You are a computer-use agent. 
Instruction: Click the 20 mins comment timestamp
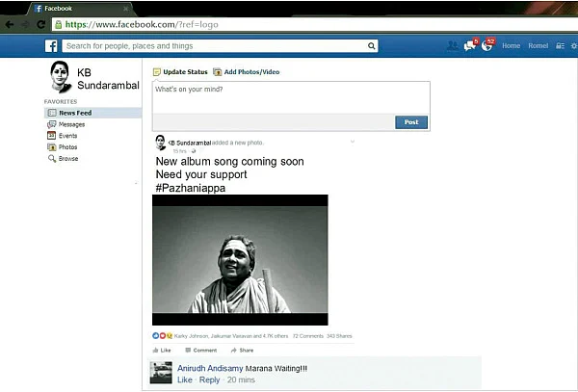[241, 379]
